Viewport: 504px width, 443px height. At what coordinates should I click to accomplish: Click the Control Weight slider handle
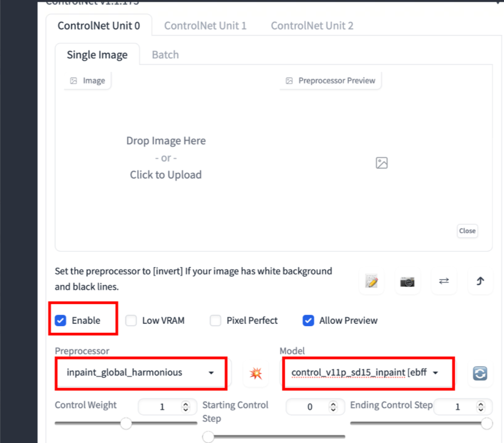click(126, 423)
